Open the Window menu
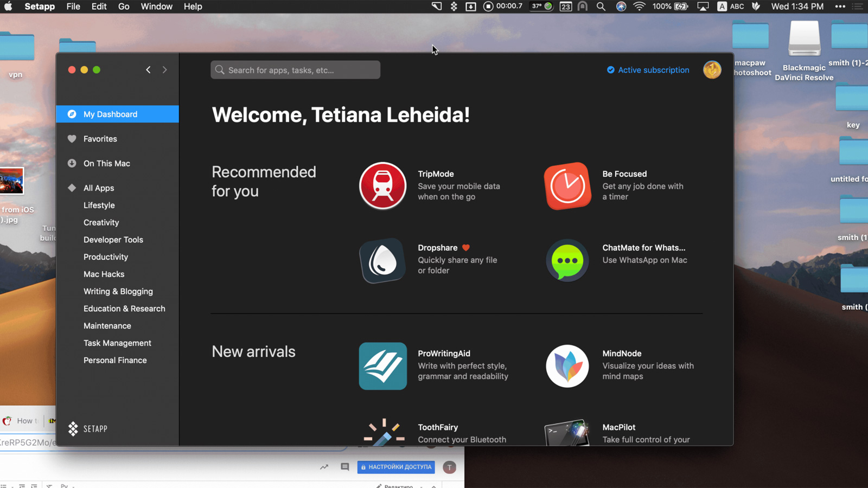This screenshot has width=868, height=488. (x=156, y=7)
